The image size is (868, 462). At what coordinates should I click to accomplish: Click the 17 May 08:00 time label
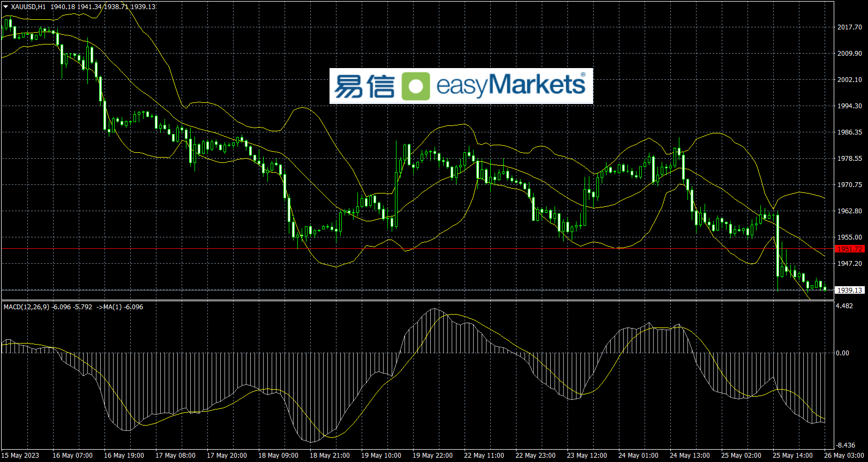[x=175, y=456]
